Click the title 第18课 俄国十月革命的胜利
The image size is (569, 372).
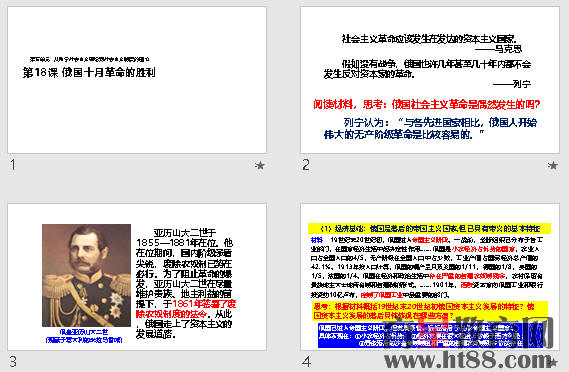point(89,72)
